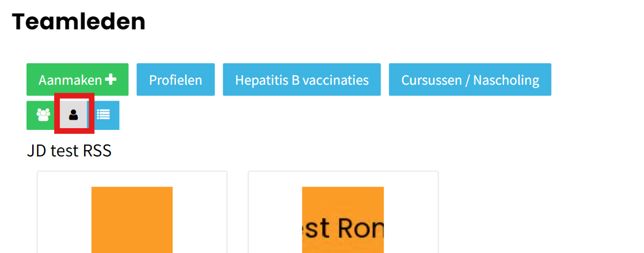Open the first plain orange avatar
Screen dimensions: 644x253
click(132, 220)
